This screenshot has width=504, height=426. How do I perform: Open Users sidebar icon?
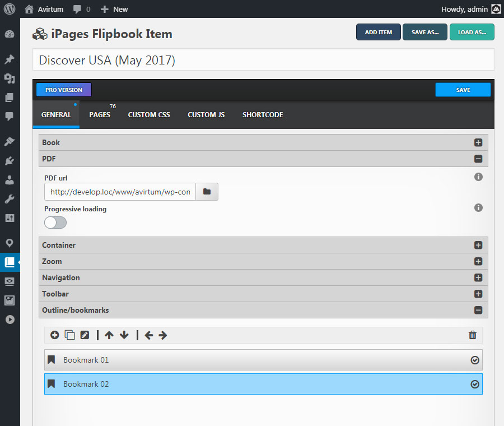click(10, 179)
